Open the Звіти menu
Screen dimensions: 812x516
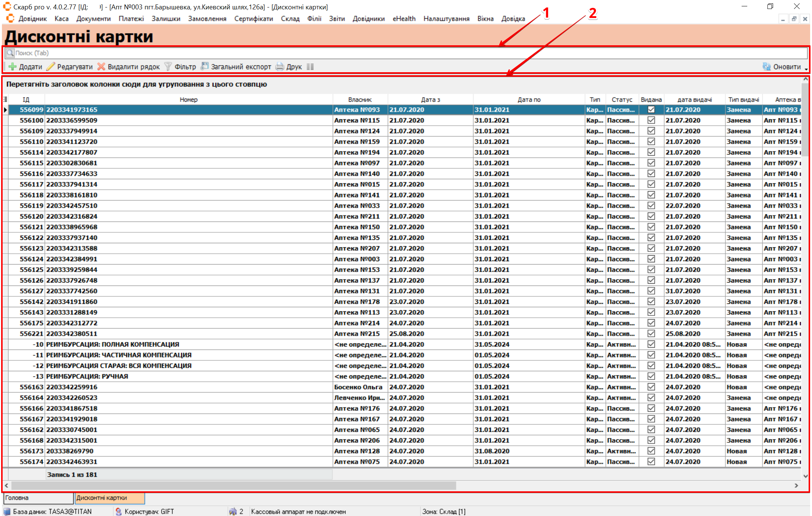pyautogui.click(x=337, y=19)
